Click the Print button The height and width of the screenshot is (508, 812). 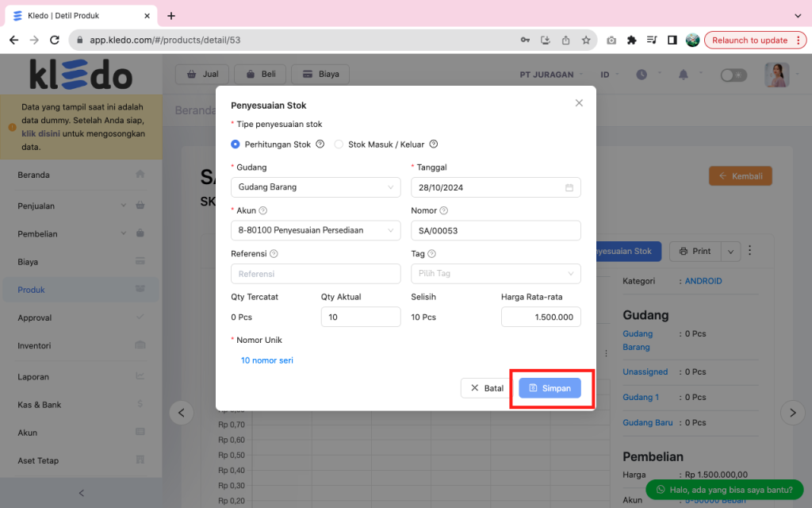coord(695,251)
